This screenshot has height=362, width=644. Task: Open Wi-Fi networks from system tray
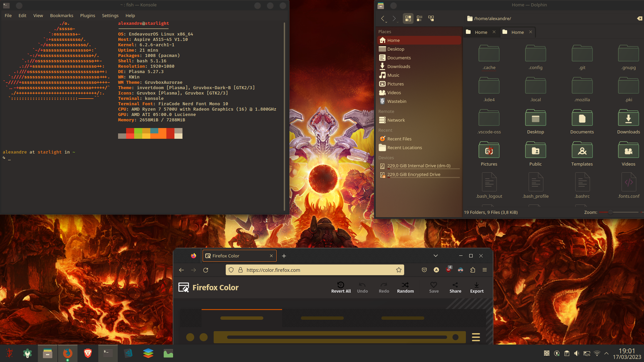click(x=597, y=353)
